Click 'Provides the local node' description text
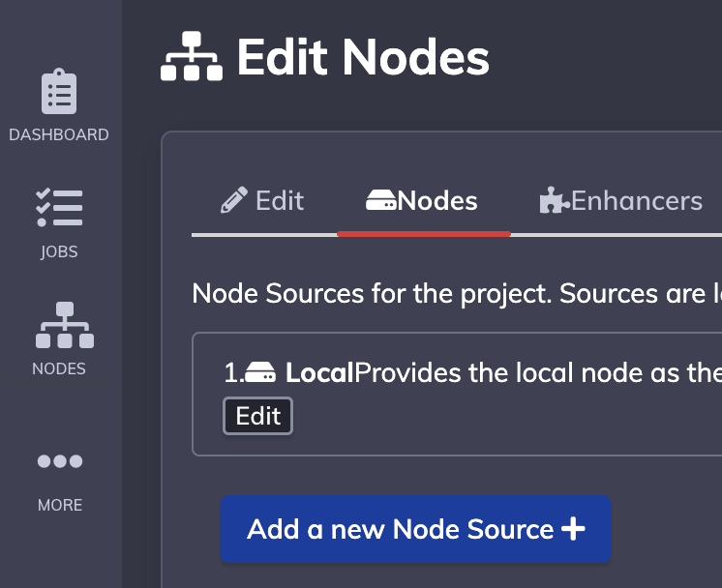The width and height of the screenshot is (722, 588). click(538, 372)
